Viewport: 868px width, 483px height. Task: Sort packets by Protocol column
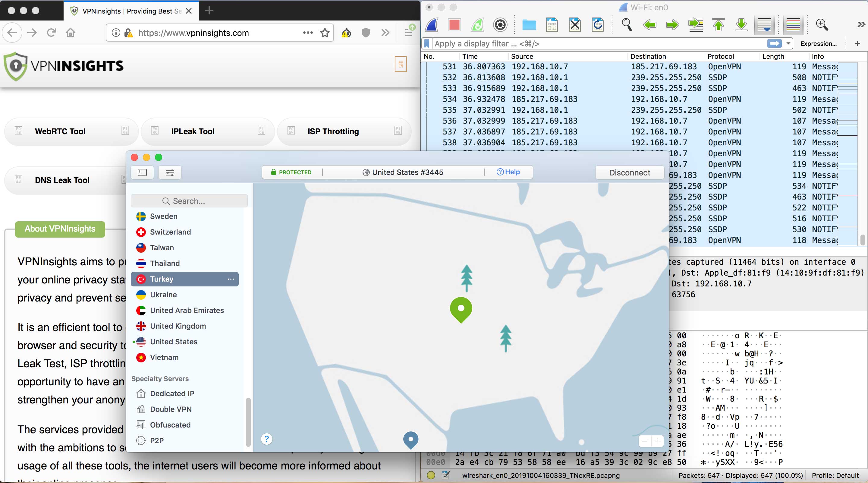point(720,56)
